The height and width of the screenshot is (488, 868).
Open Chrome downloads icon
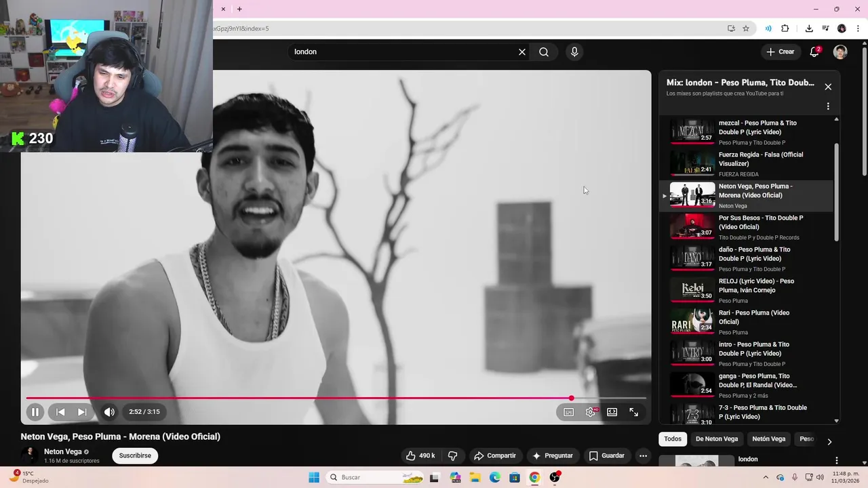point(809,28)
